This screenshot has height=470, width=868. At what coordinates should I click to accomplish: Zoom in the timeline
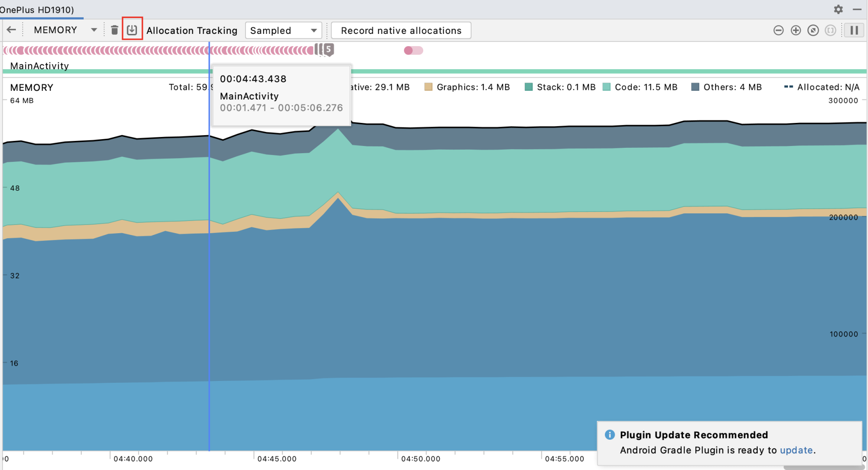click(x=796, y=30)
